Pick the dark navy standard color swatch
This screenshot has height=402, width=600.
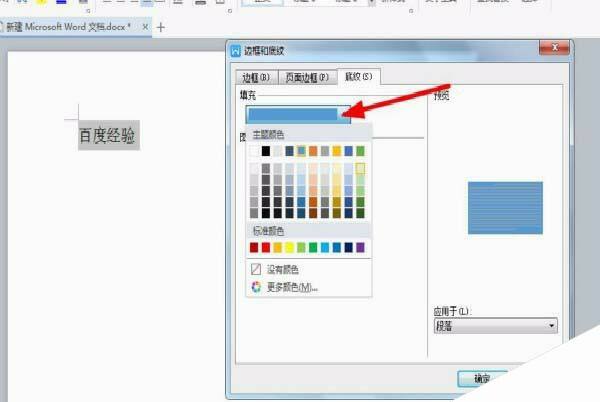click(349, 247)
